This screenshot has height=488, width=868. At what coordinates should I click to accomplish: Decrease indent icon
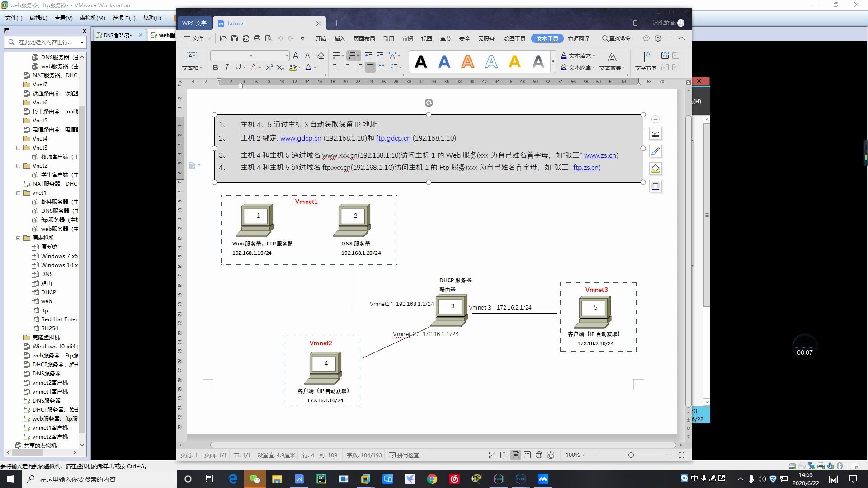(368, 56)
